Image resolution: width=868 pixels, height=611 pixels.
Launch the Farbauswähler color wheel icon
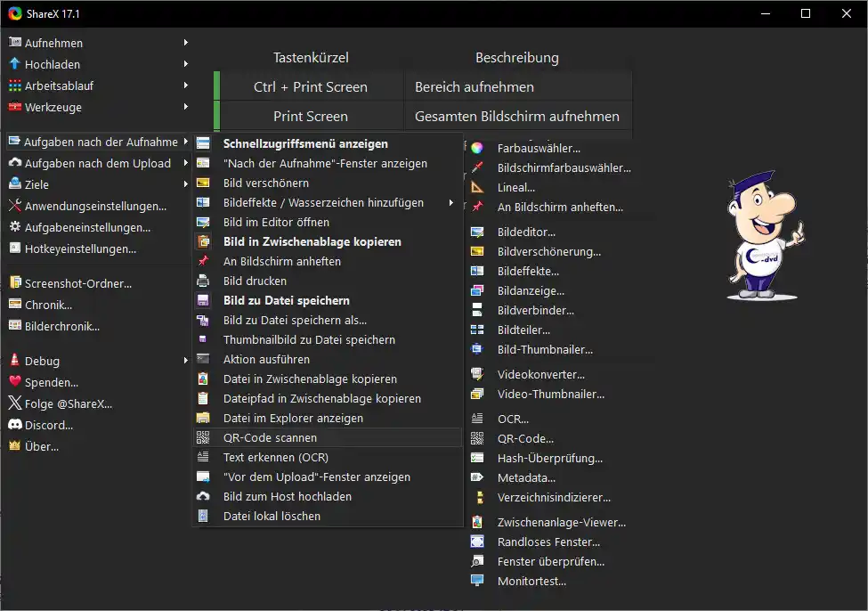click(x=477, y=148)
